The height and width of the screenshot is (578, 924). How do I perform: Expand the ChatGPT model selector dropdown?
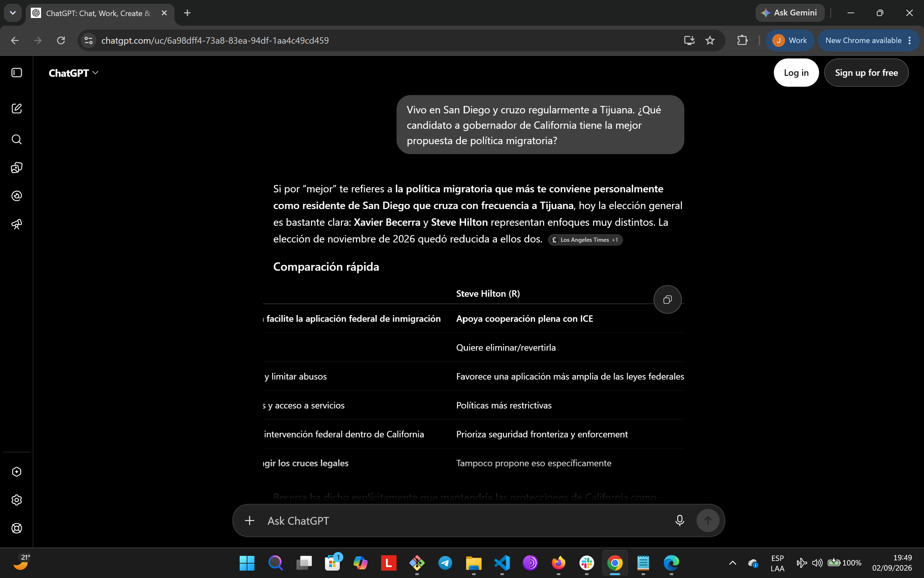pos(74,73)
